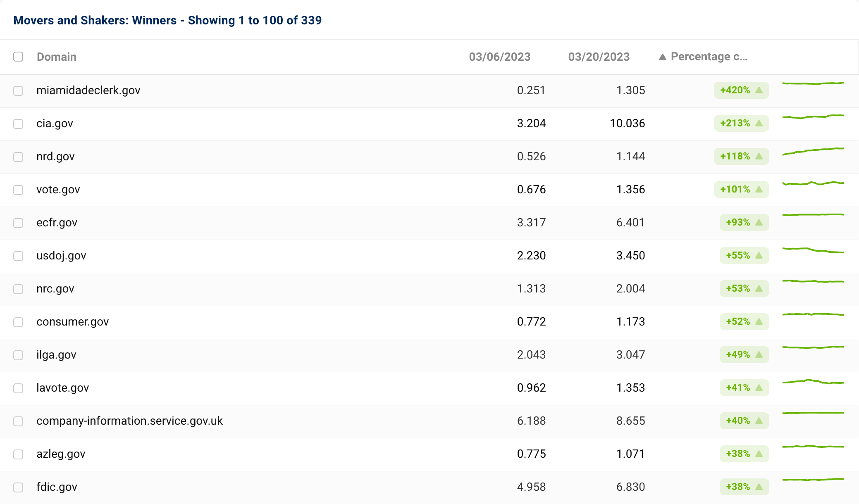Click lavote.gov domain name
Screen dimensions: 859x504
tap(63, 388)
